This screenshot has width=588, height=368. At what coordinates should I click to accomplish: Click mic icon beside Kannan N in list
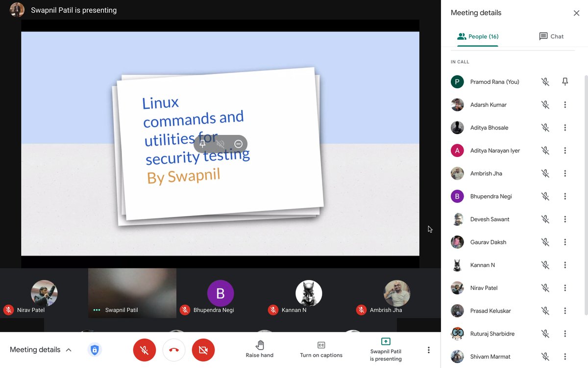point(545,265)
